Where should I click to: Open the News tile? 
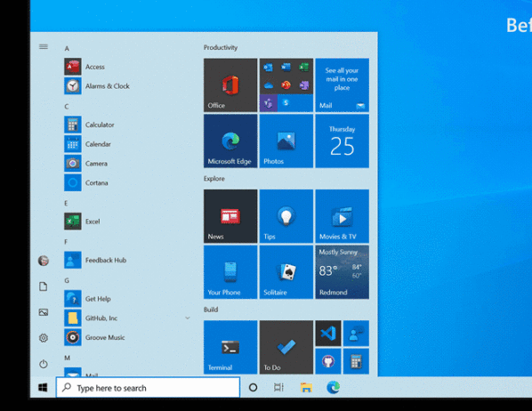click(230, 216)
